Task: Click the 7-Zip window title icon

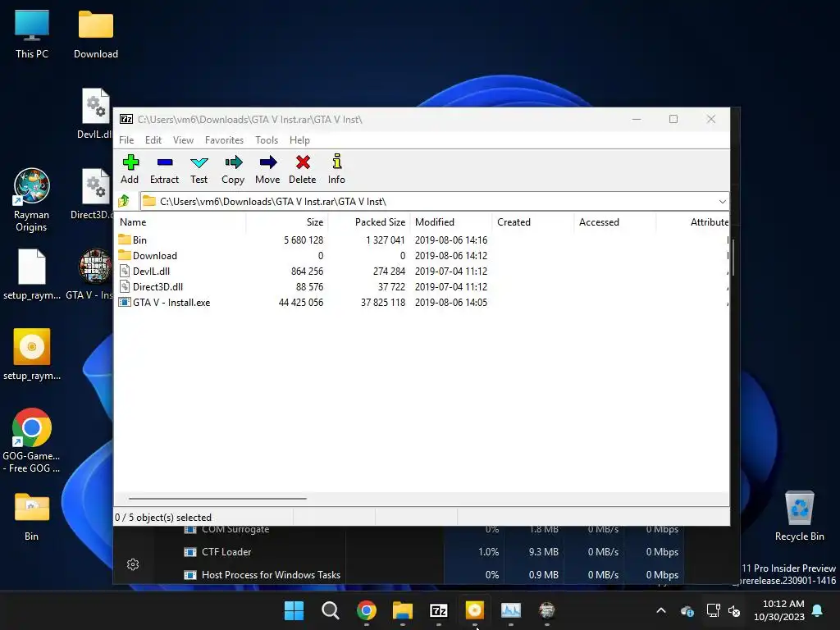Action: [x=126, y=119]
